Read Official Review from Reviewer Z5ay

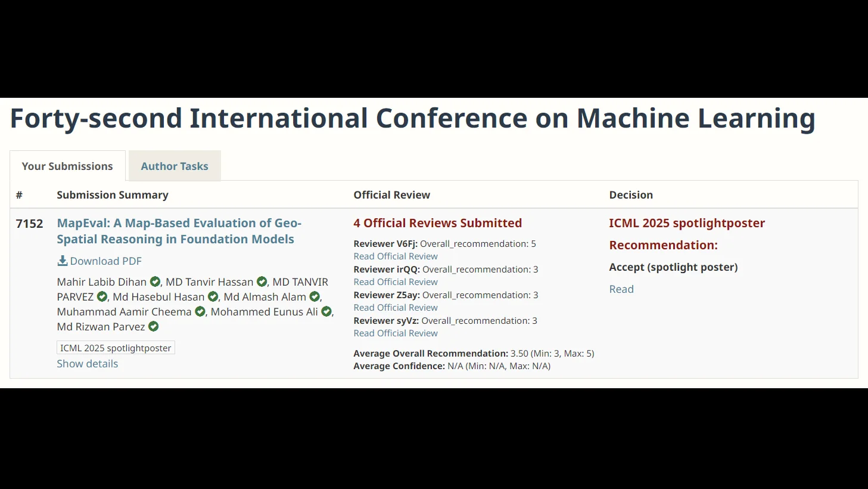(396, 308)
